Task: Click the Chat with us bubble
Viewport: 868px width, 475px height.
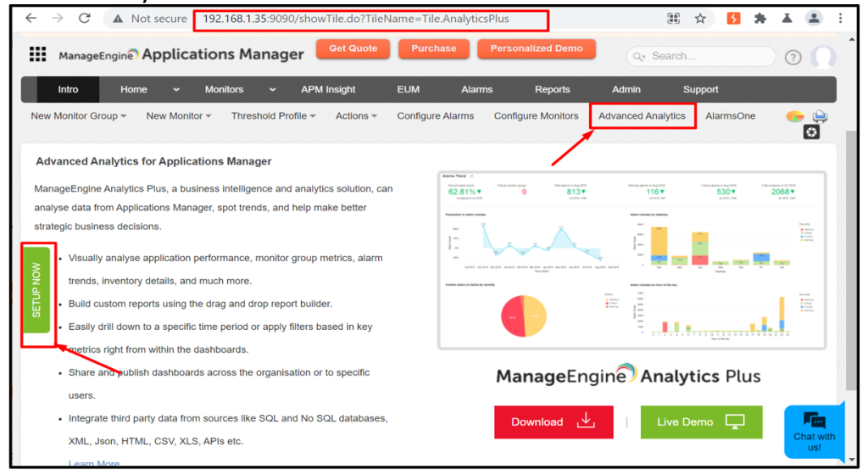Action: [x=815, y=432]
